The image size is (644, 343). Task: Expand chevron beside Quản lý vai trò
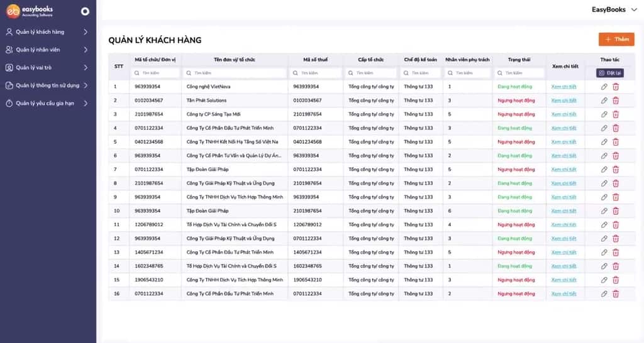pos(86,68)
